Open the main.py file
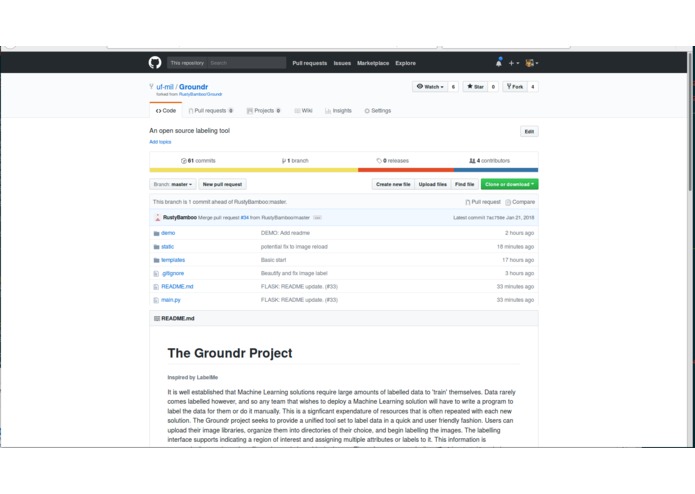The width and height of the screenshot is (695, 494). [x=171, y=300]
